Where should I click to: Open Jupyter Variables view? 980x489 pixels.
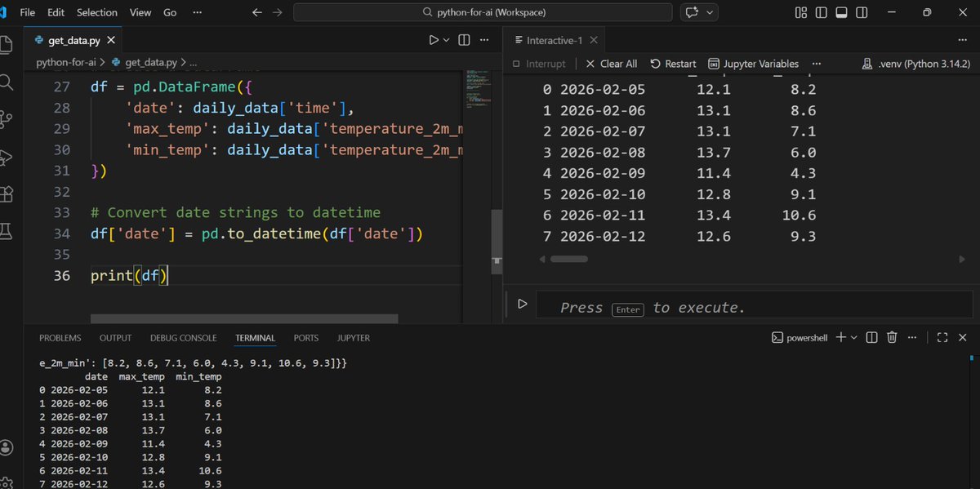(x=754, y=64)
